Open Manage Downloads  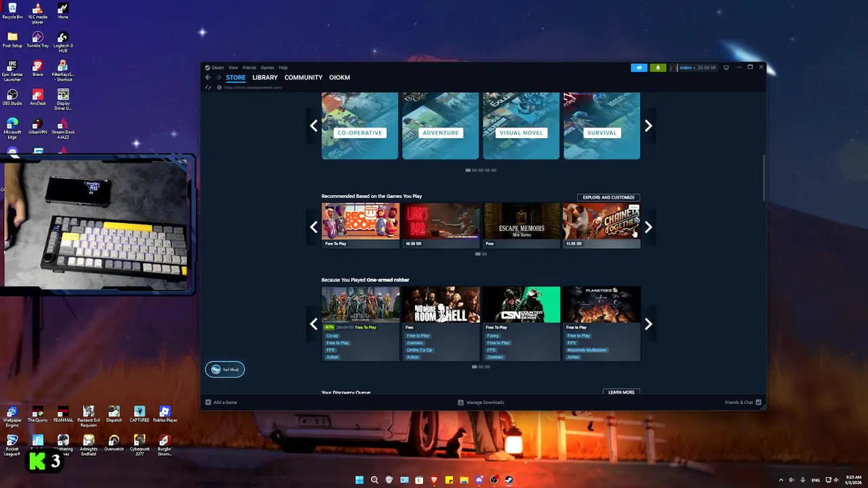(x=481, y=403)
